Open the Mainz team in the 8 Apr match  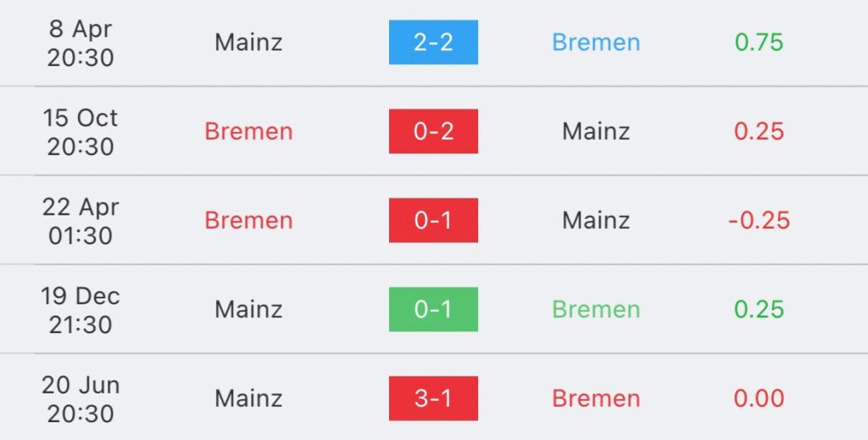click(248, 42)
